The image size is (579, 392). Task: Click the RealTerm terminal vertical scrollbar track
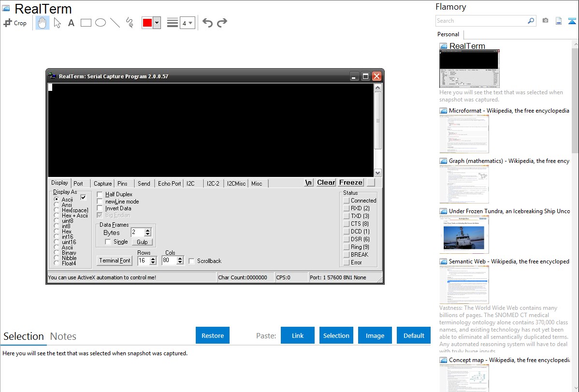pos(378,130)
